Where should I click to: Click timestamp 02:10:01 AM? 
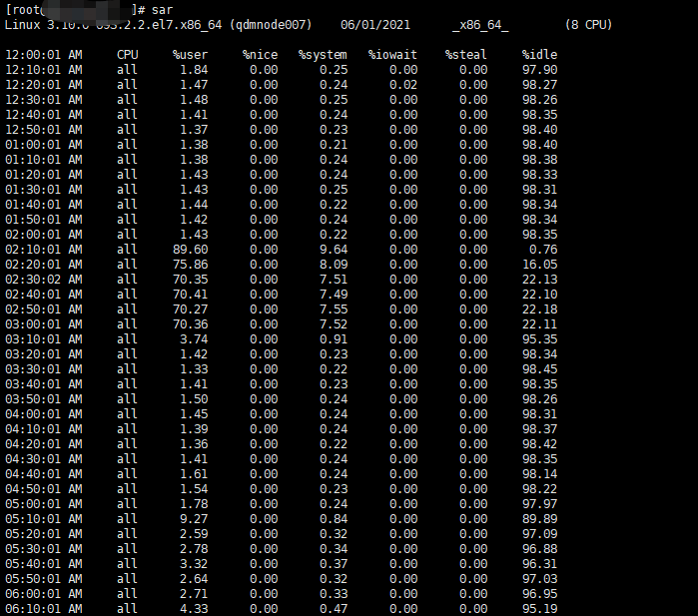(x=44, y=250)
